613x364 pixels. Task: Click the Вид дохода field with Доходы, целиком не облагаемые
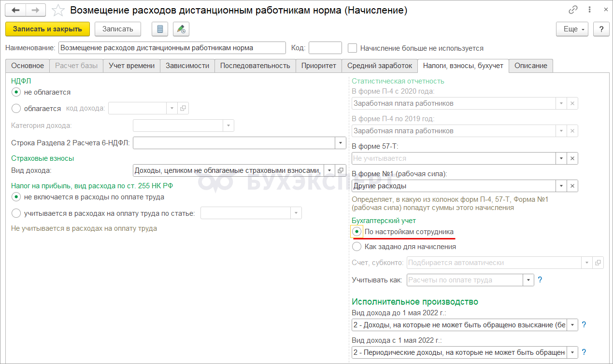click(228, 170)
